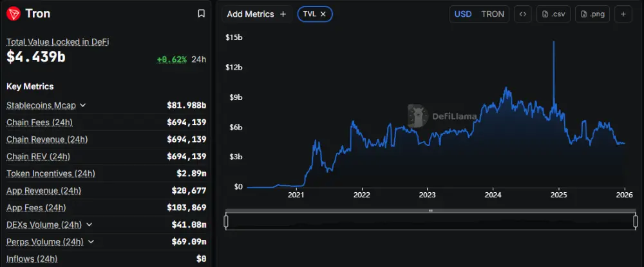
Task: Open the Add Metrics menu
Action: 257,14
